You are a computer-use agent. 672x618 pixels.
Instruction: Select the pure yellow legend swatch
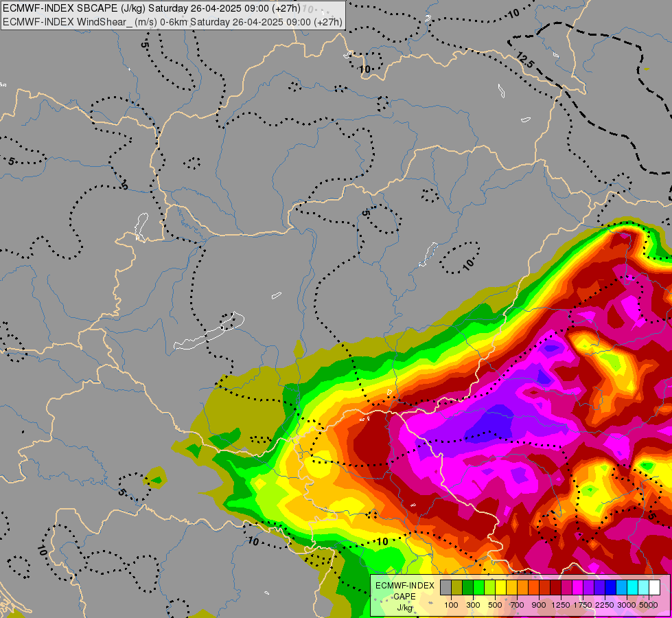pyautogui.click(x=500, y=587)
